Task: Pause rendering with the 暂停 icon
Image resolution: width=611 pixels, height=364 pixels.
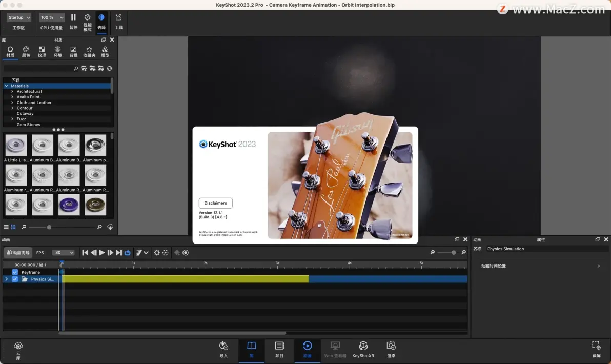Action: (73, 22)
